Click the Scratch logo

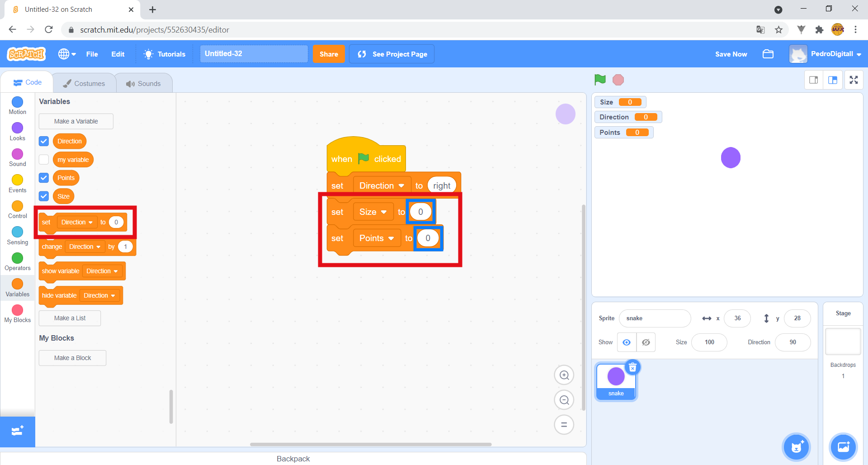[27, 54]
